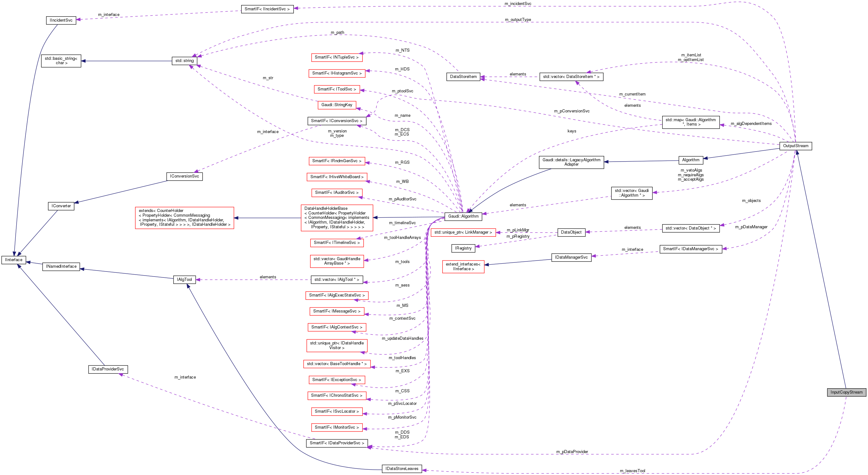Select the IDataStoreLeaves node

point(402,469)
